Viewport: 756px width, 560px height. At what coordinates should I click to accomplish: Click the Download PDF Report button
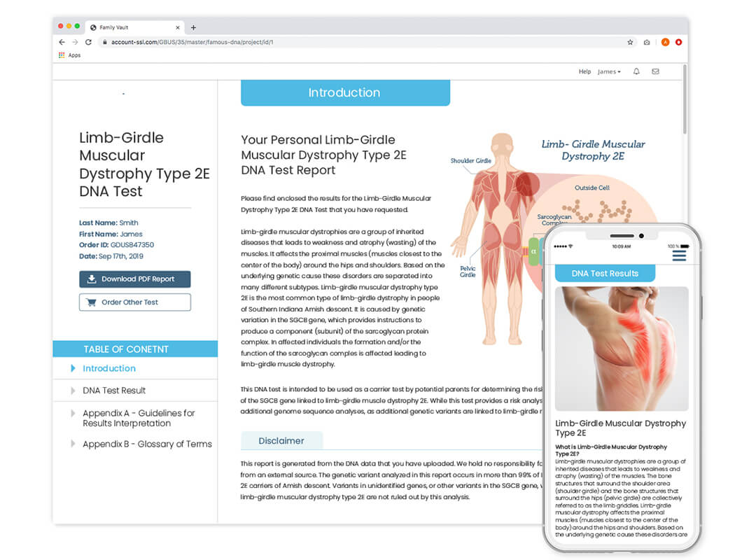(134, 279)
